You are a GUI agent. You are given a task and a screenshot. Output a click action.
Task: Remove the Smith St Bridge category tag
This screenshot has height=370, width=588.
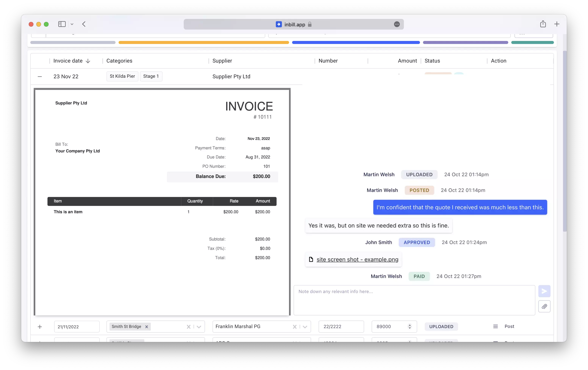coord(146,327)
